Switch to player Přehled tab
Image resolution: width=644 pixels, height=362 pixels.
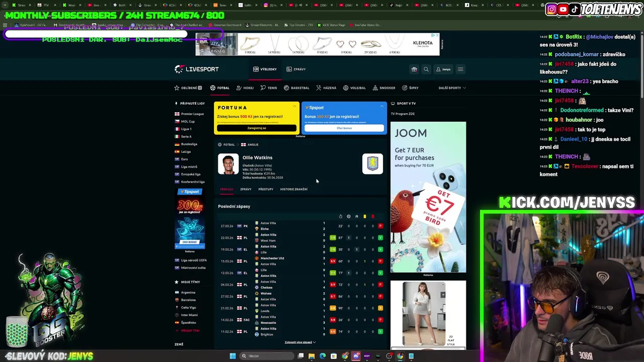point(226,190)
